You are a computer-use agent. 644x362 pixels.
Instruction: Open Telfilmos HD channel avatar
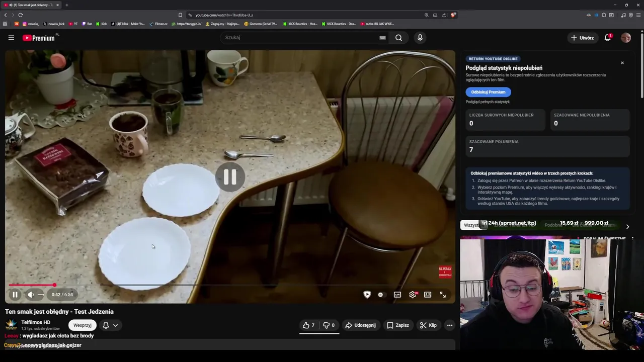pos(11,325)
